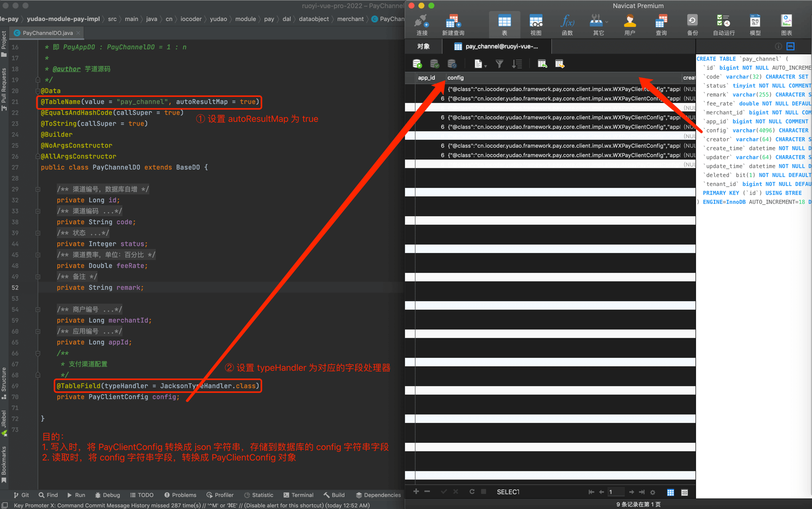
Task: Select the PayChannelDO.java editor tab
Action: coord(47,33)
